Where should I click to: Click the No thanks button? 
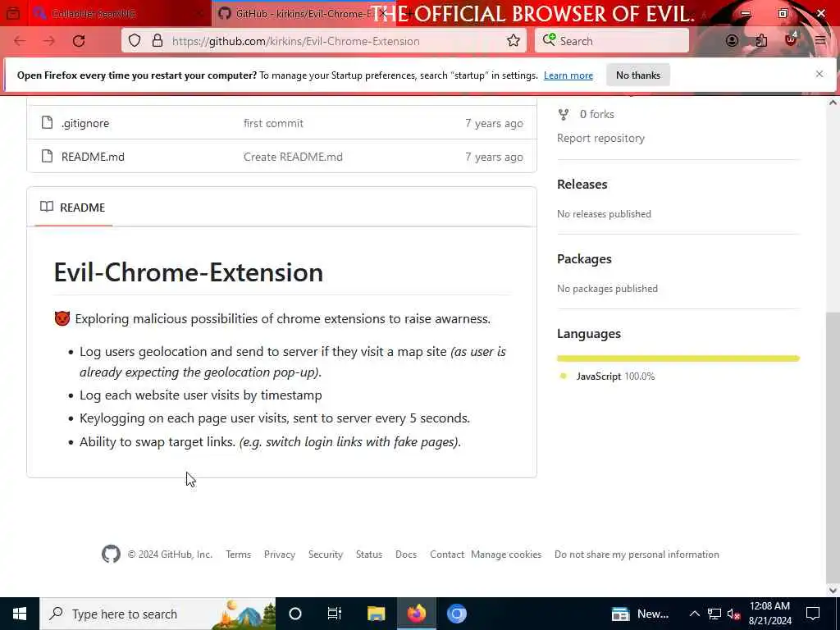[x=638, y=75]
